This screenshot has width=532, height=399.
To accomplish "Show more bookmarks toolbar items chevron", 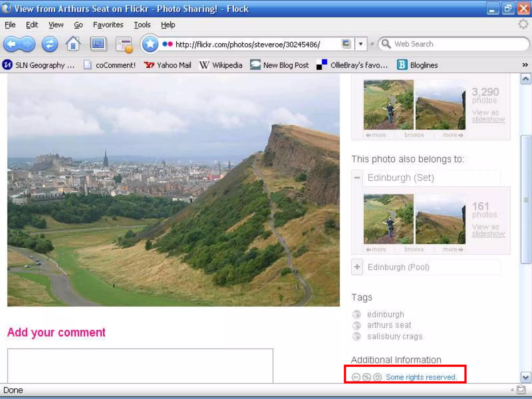I will (x=525, y=65).
